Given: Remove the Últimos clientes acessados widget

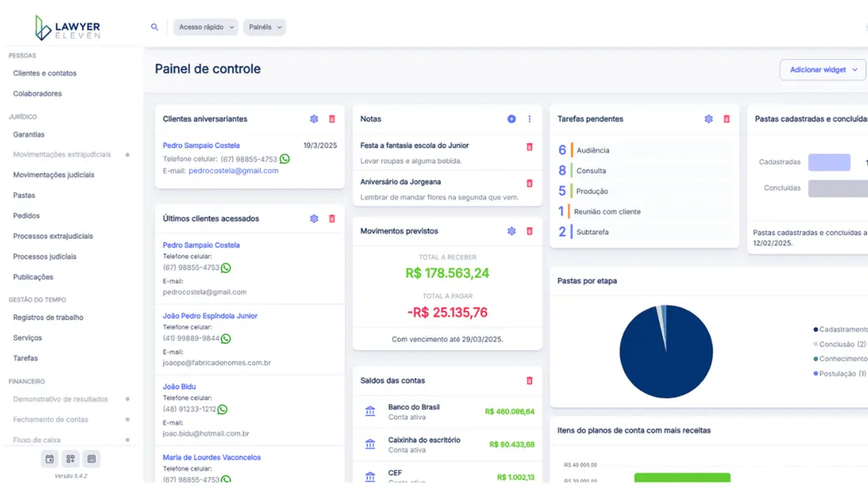Looking at the screenshot, I should click(332, 218).
